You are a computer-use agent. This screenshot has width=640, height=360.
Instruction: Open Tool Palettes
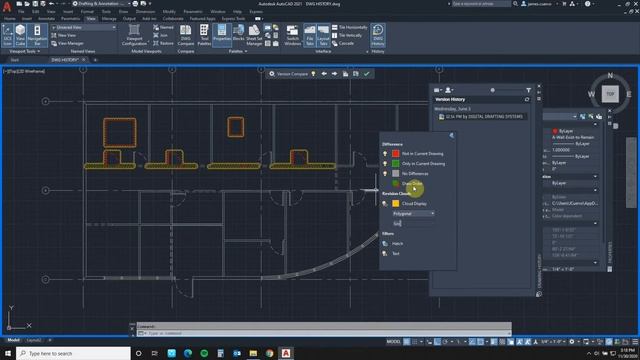tap(204, 35)
